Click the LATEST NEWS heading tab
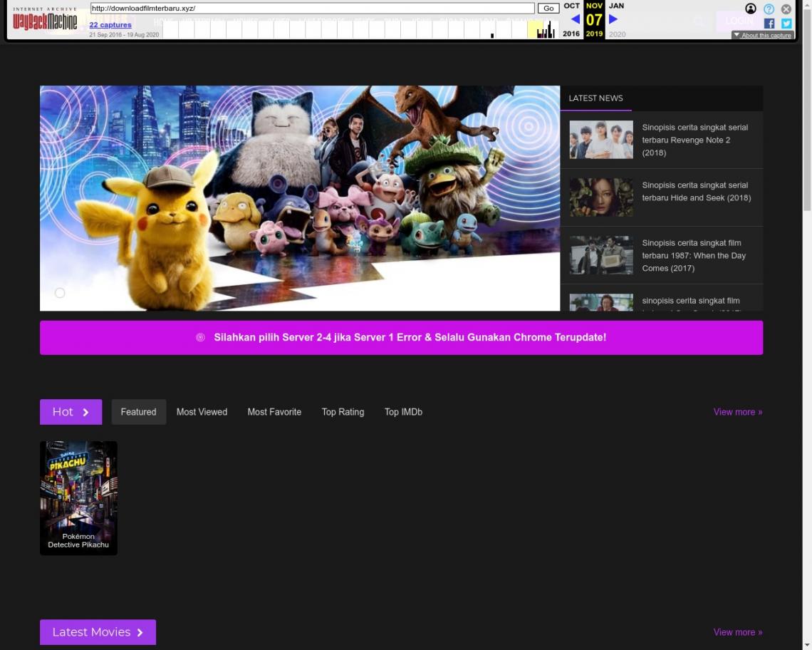The width and height of the screenshot is (812, 650). [x=595, y=98]
